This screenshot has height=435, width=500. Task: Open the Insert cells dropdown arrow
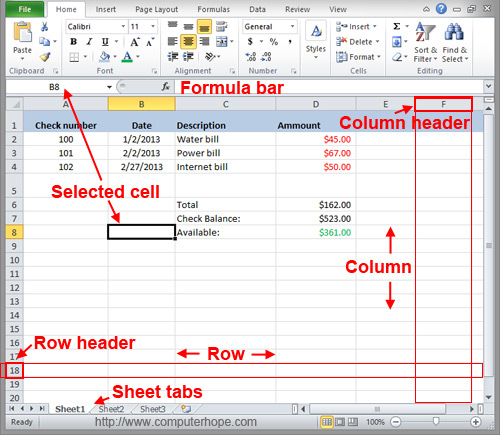pyautogui.click(x=375, y=26)
